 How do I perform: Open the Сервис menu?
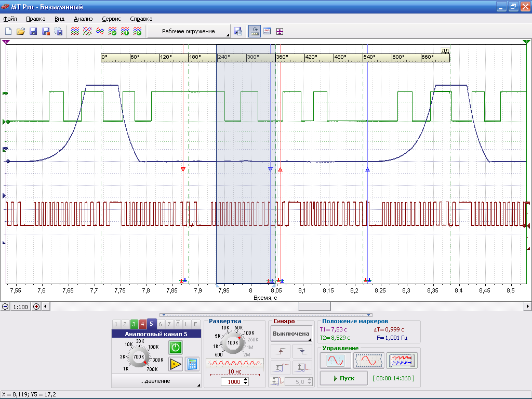(111, 19)
